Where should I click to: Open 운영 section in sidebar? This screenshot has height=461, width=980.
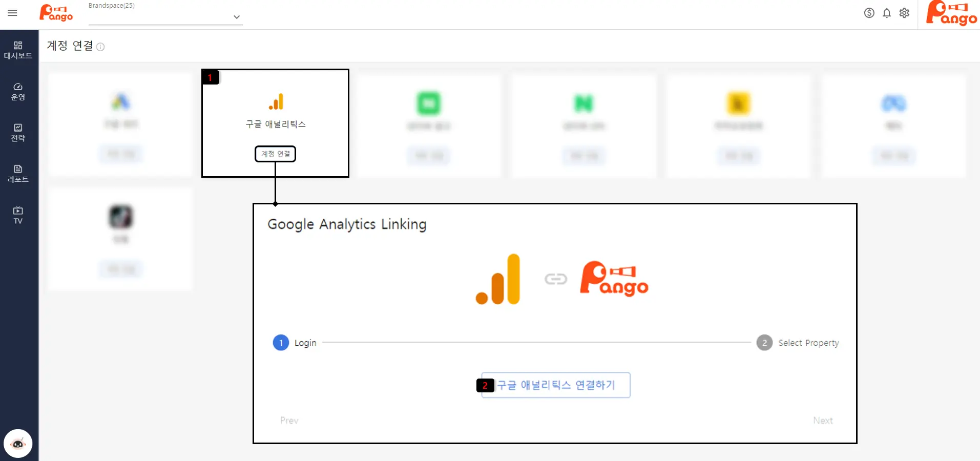(18, 91)
